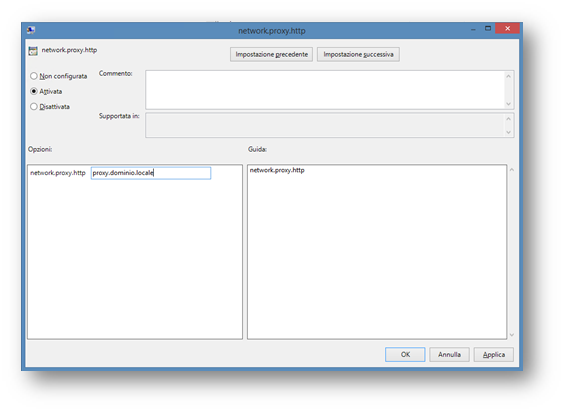
Task: Go to Impostazione successiva
Action: coord(358,54)
